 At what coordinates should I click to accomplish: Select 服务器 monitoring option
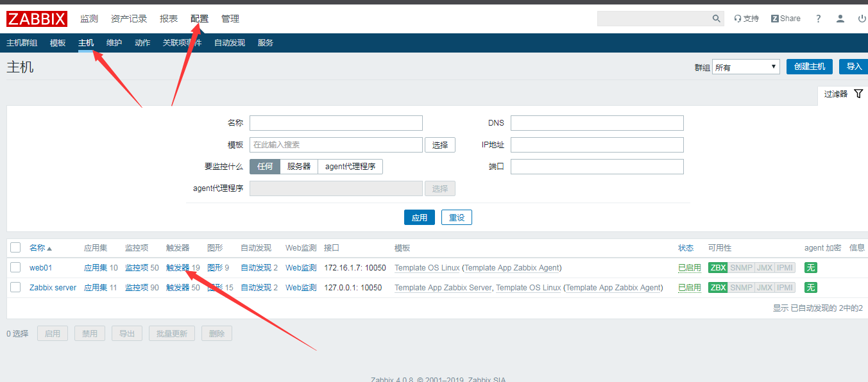coord(299,167)
